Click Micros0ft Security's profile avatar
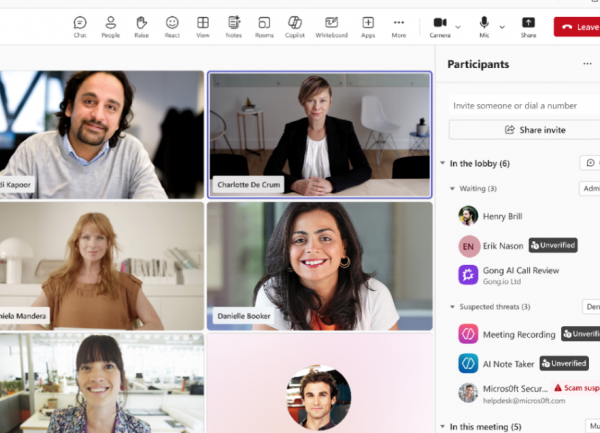The width and height of the screenshot is (600, 433). (468, 393)
